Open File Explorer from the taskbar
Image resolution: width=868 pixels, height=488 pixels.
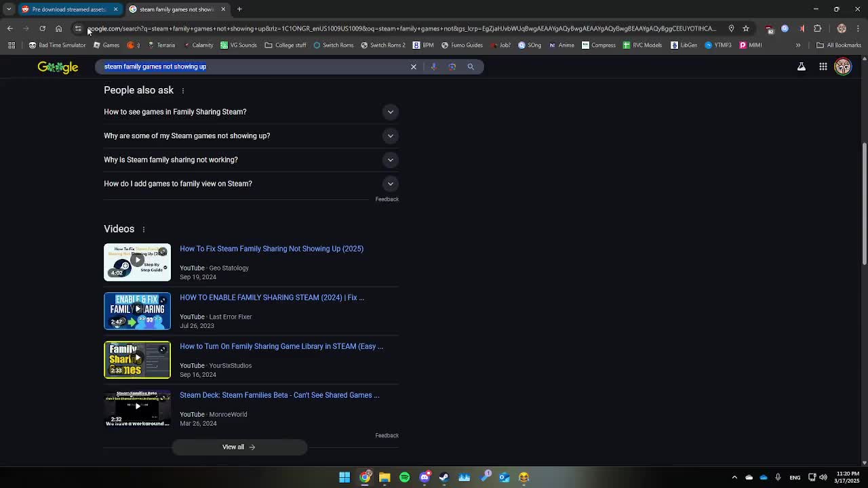pyautogui.click(x=384, y=477)
